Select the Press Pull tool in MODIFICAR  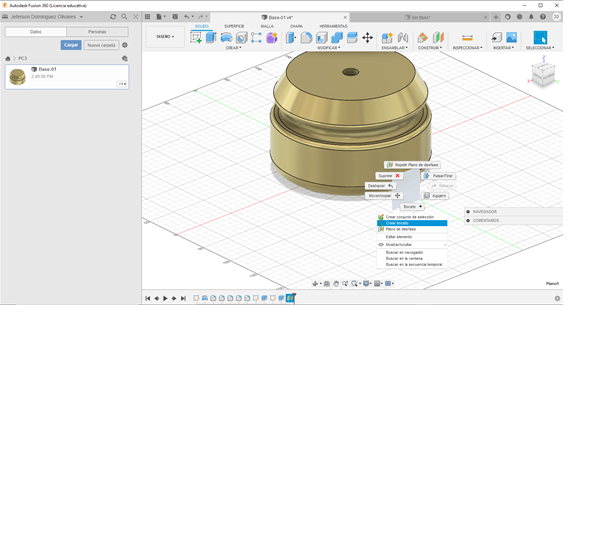tap(291, 38)
